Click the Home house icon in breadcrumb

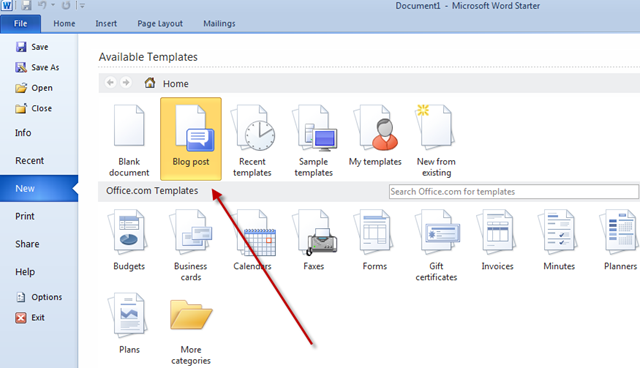click(150, 83)
